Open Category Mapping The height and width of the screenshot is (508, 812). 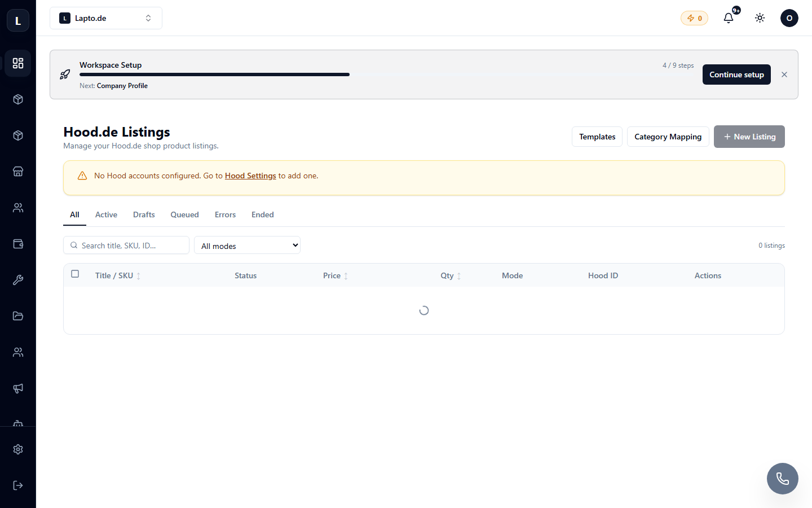pos(668,137)
